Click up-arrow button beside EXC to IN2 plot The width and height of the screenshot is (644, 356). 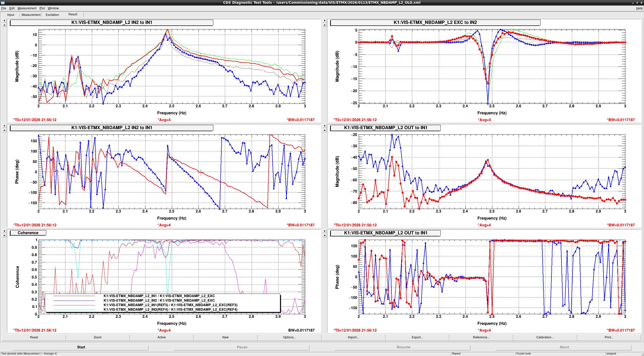[x=325, y=25]
